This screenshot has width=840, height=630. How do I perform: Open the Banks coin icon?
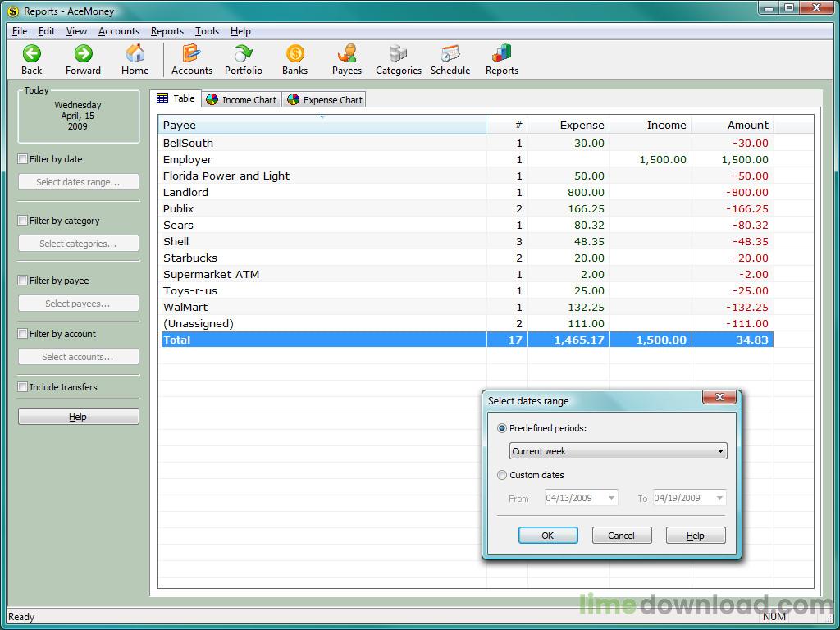(x=294, y=53)
